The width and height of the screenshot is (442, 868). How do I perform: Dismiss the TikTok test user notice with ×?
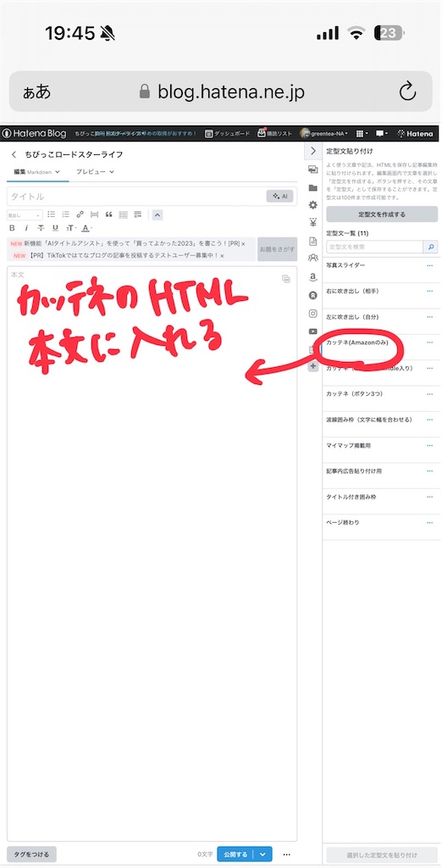pos(222,256)
